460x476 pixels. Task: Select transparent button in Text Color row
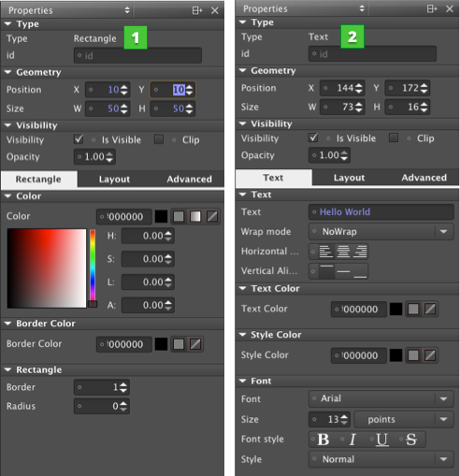point(430,309)
